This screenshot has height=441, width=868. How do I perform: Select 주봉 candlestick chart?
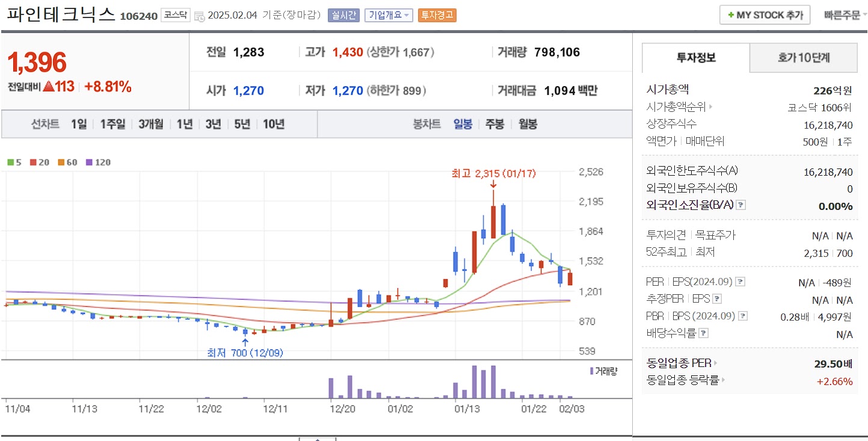click(495, 125)
